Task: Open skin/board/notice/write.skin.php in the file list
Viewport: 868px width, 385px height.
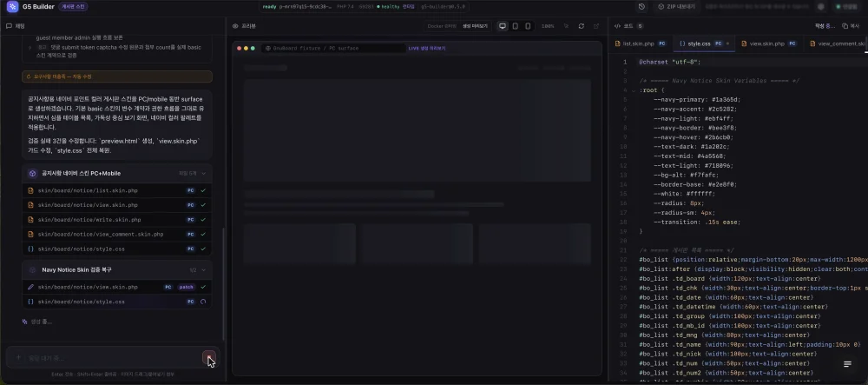Action: point(117,219)
